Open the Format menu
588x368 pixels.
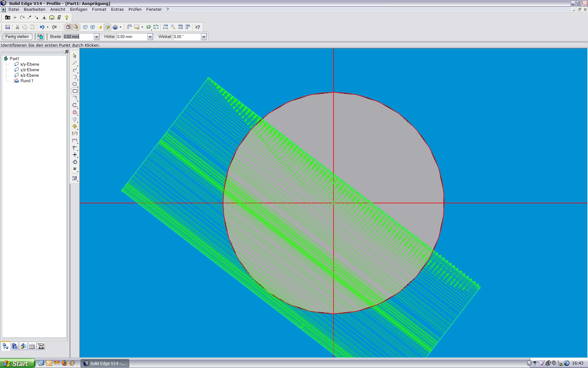[x=99, y=10]
